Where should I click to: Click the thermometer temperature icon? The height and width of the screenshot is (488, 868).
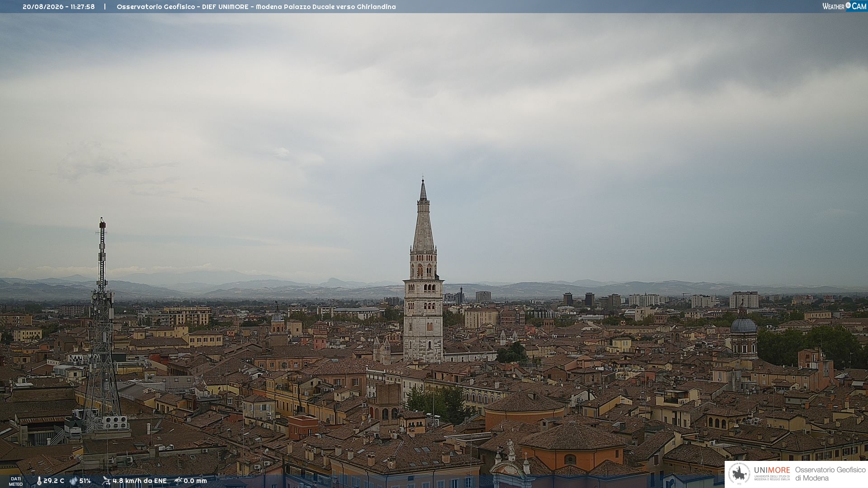pyautogui.click(x=39, y=481)
